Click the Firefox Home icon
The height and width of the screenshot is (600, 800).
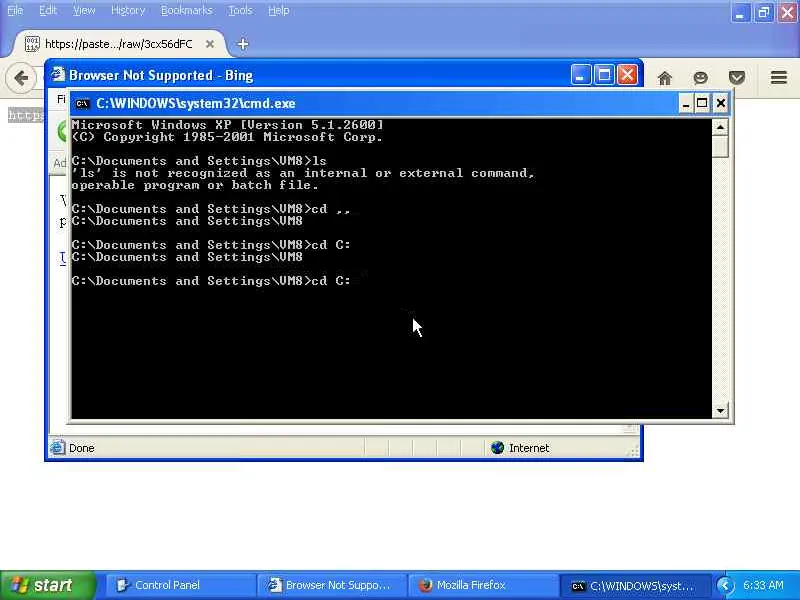[x=664, y=78]
